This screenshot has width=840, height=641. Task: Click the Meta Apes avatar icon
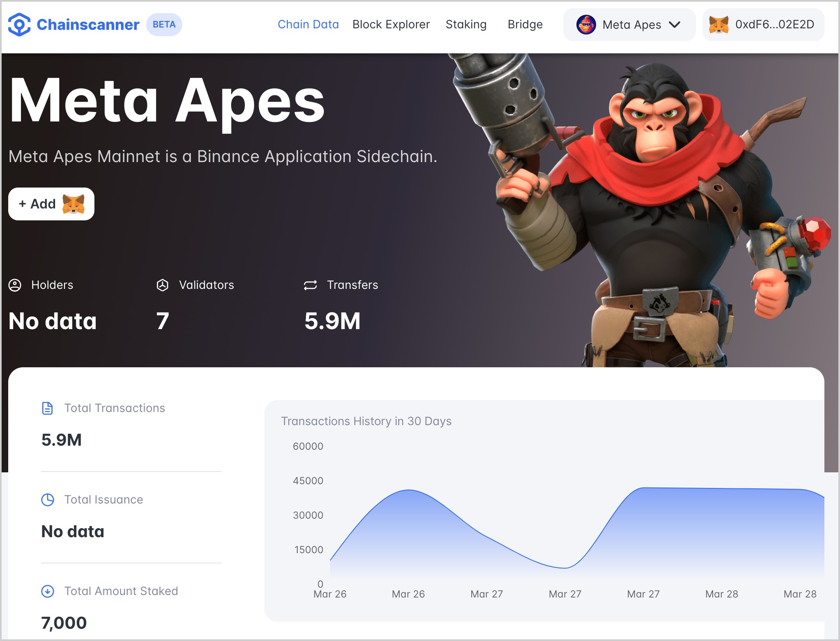(586, 25)
